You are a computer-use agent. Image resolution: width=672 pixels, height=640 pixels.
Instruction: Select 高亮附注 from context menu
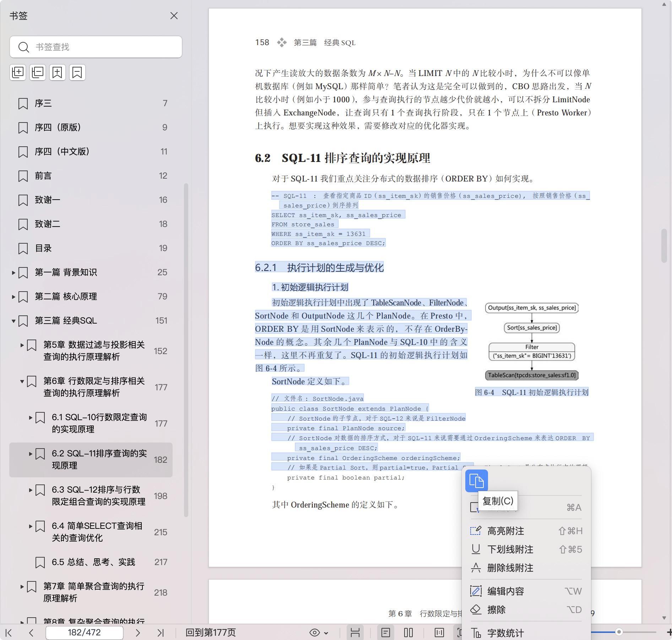pyautogui.click(x=505, y=531)
